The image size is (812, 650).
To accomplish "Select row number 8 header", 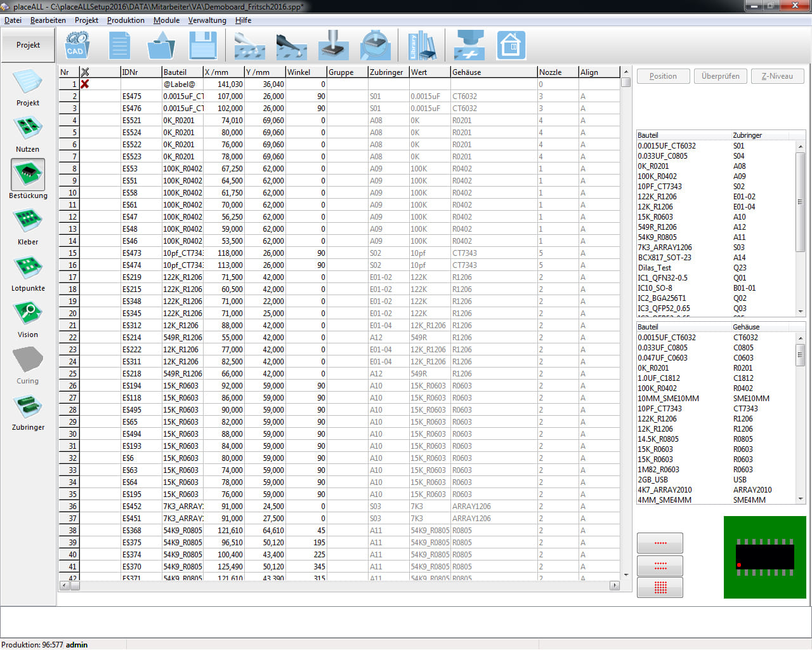I will 69,169.
